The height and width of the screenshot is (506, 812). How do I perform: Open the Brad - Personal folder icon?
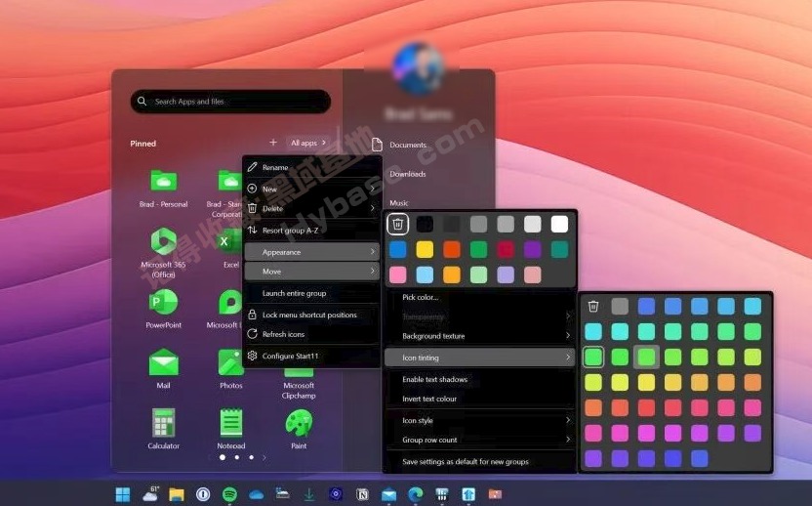coord(164,181)
